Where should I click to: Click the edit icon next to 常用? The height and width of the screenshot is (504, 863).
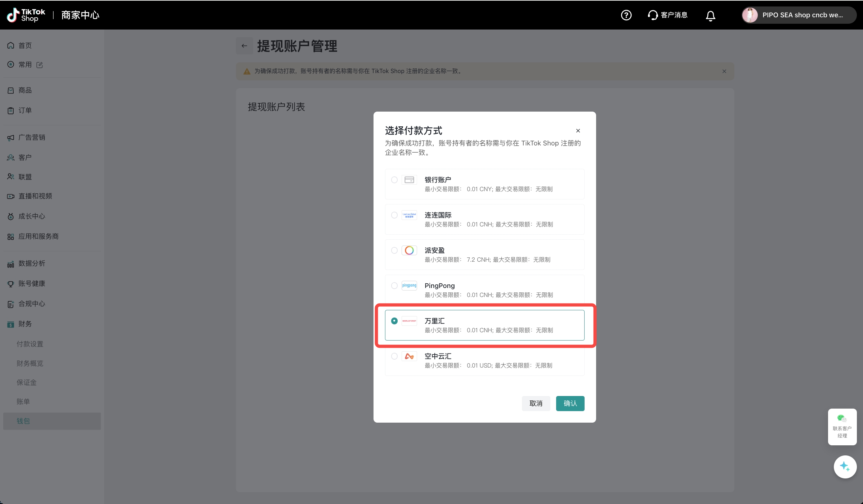tap(40, 65)
